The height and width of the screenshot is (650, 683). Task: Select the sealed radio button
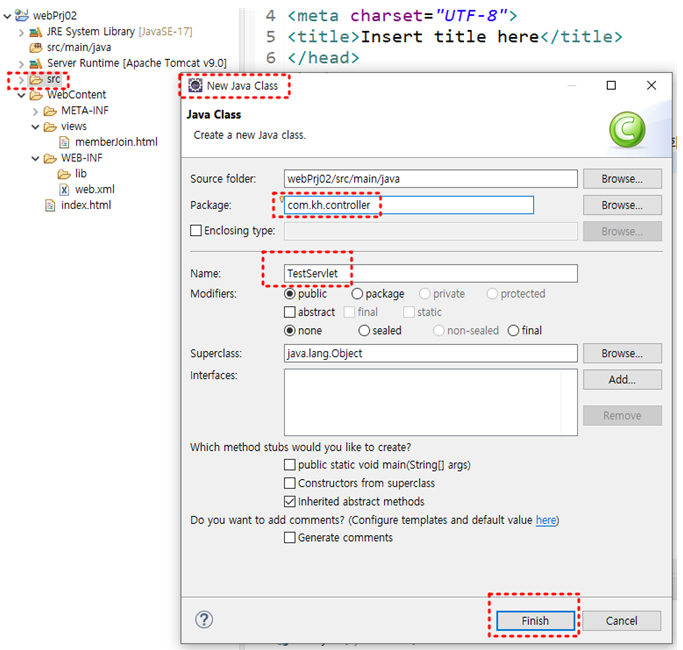click(364, 331)
